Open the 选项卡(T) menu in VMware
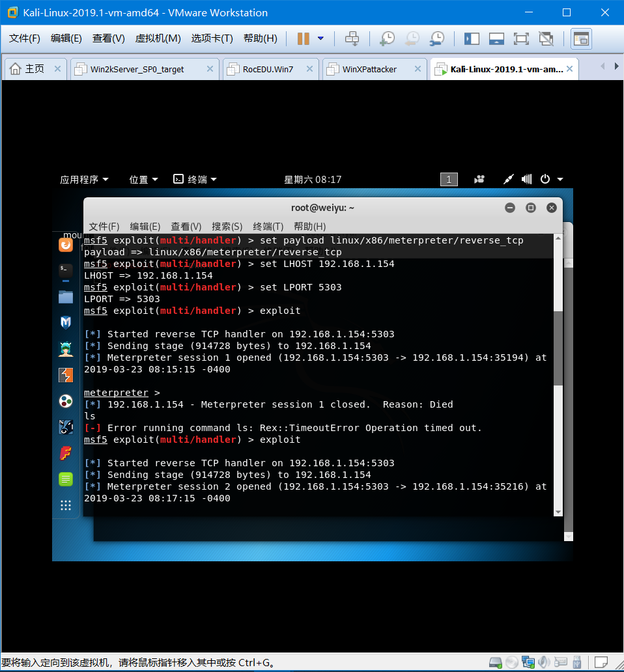The image size is (624, 672). pyautogui.click(x=212, y=38)
